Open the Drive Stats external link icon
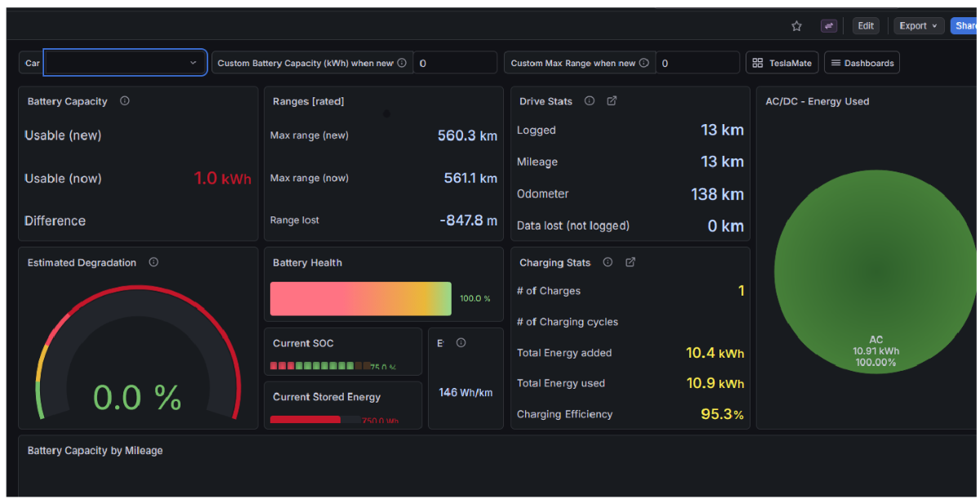Viewport: 980px width, 499px height. coord(612,101)
